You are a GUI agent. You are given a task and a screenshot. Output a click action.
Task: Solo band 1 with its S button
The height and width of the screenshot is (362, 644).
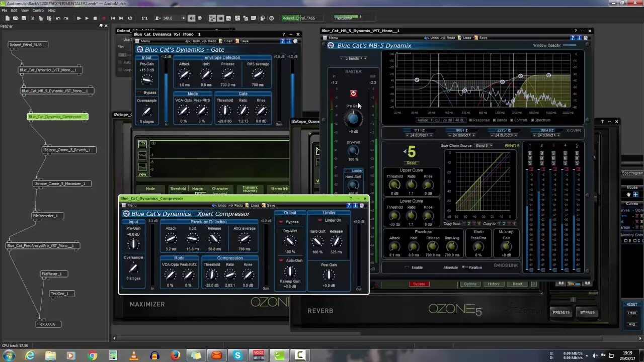coord(530,164)
